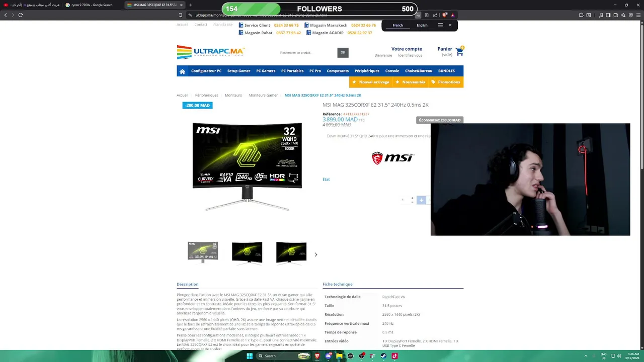Open the Brave Shields lion icon

tap(444, 15)
